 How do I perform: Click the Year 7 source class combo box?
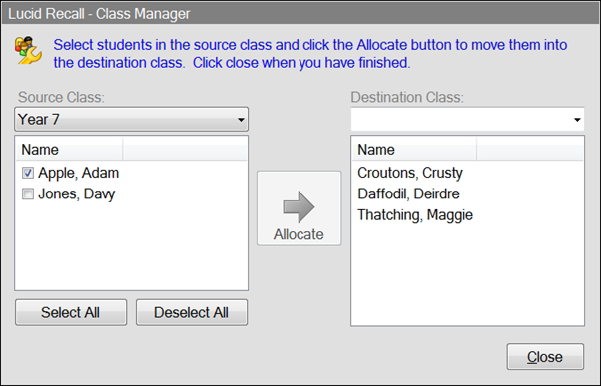click(131, 120)
